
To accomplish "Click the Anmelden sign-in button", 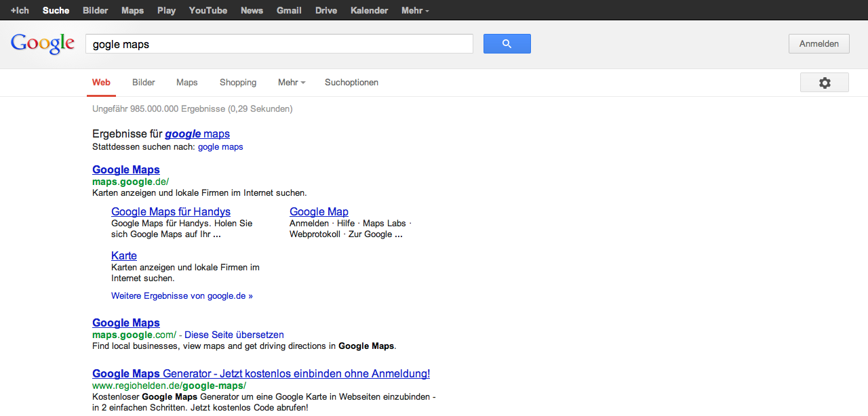I will click(x=818, y=44).
